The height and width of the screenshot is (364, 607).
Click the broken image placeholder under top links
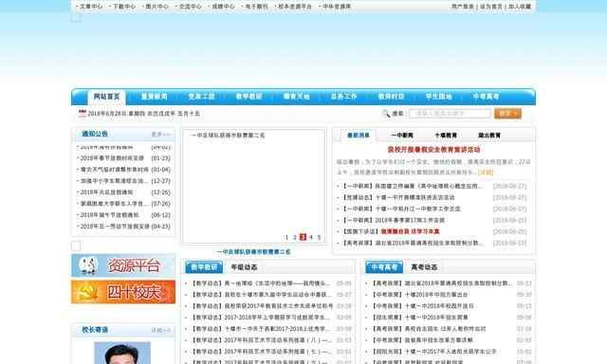(x=76, y=18)
